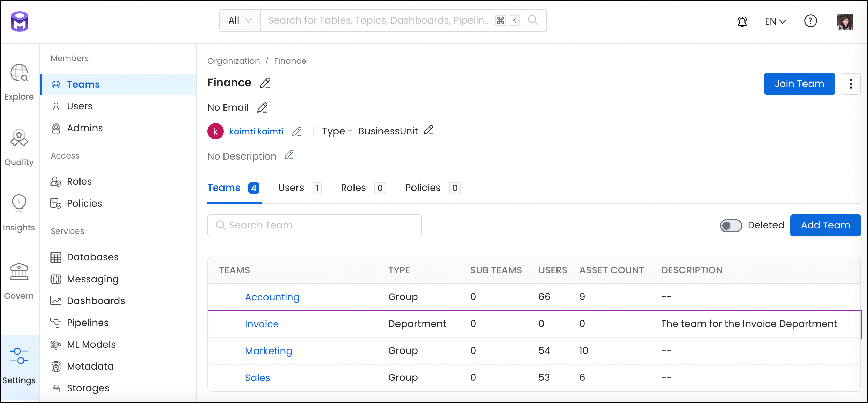Focus the global search input field
868x403 pixels.
coord(379,20)
